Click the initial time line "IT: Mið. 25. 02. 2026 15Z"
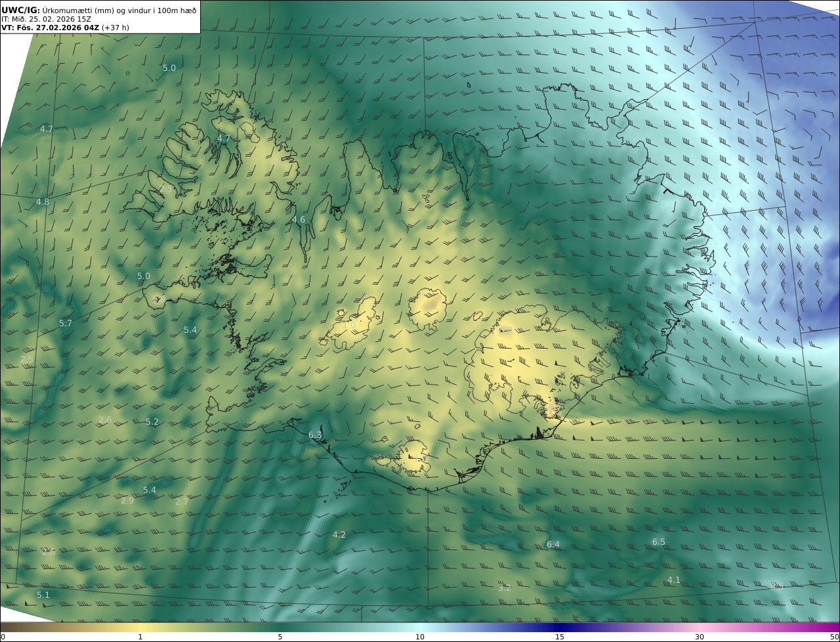The height and width of the screenshot is (642, 840). click(x=46, y=19)
